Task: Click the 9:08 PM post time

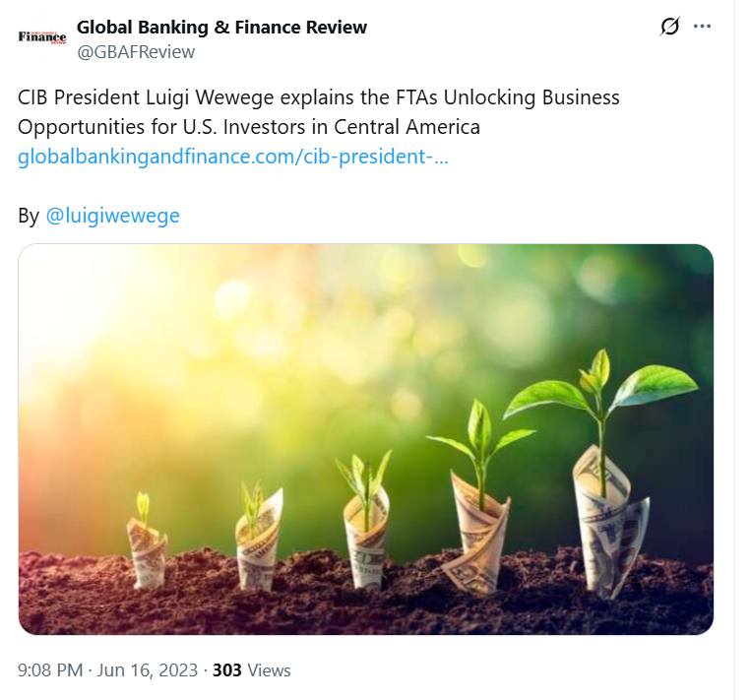Action: pyautogui.click(x=50, y=670)
